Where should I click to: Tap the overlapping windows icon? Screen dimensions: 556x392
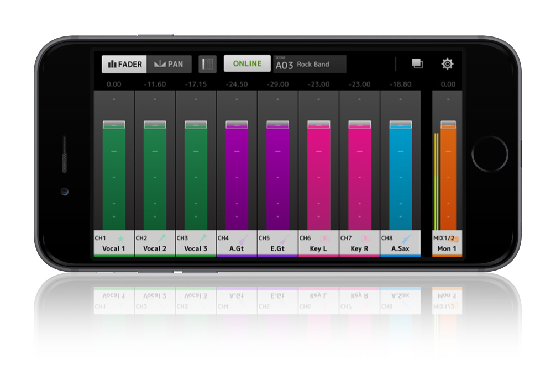pos(417,63)
